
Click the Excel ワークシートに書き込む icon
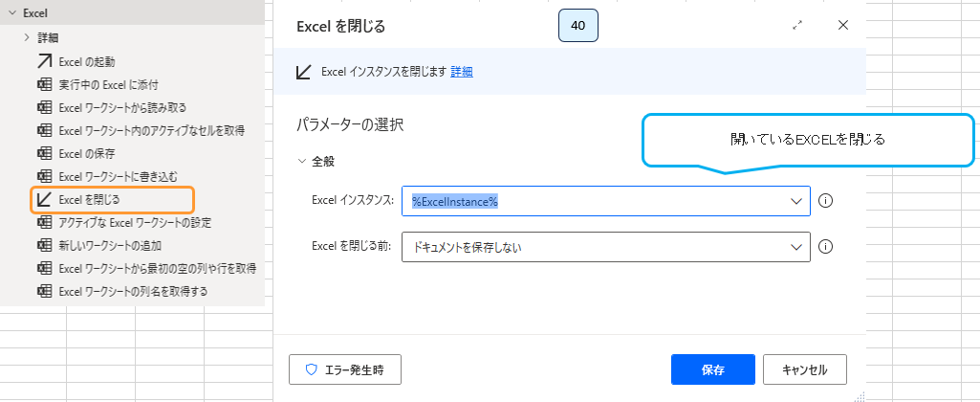click(44, 176)
